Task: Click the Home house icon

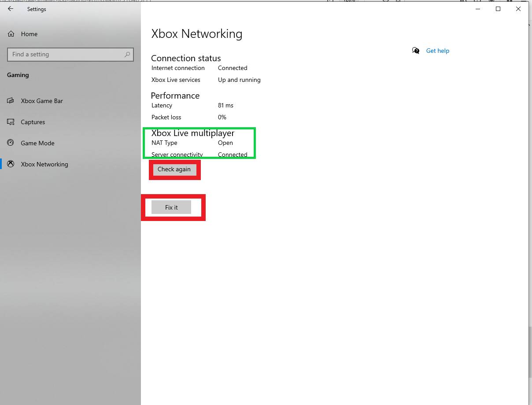Action: click(x=11, y=34)
